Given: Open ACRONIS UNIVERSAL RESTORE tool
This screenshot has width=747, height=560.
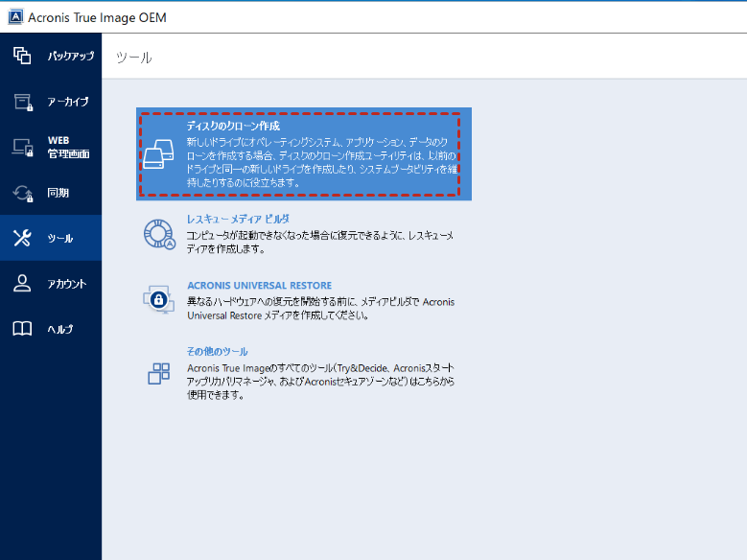Looking at the screenshot, I should point(259,286).
